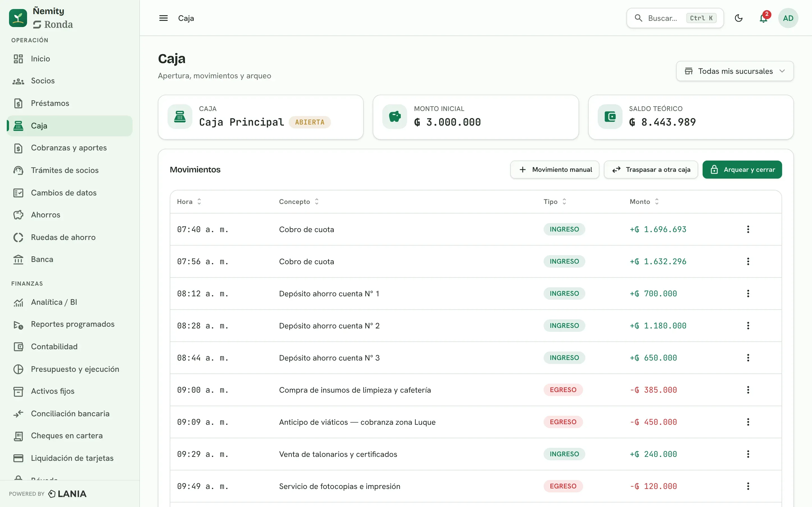This screenshot has height=507, width=812.
Task: Click the Caja Principal cash register icon
Action: 180,117
